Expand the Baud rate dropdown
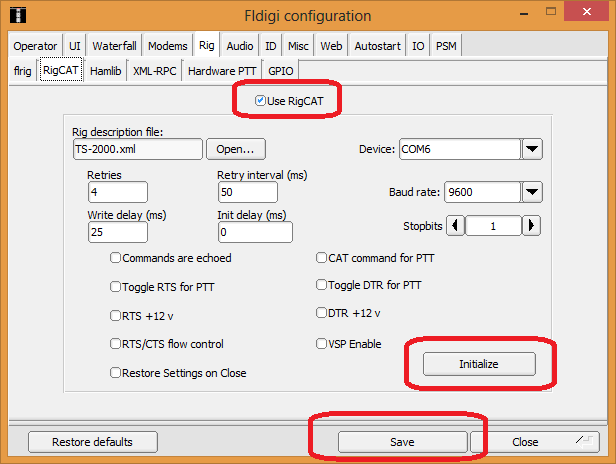Image resolution: width=616 pixels, height=464 pixels. 532,191
